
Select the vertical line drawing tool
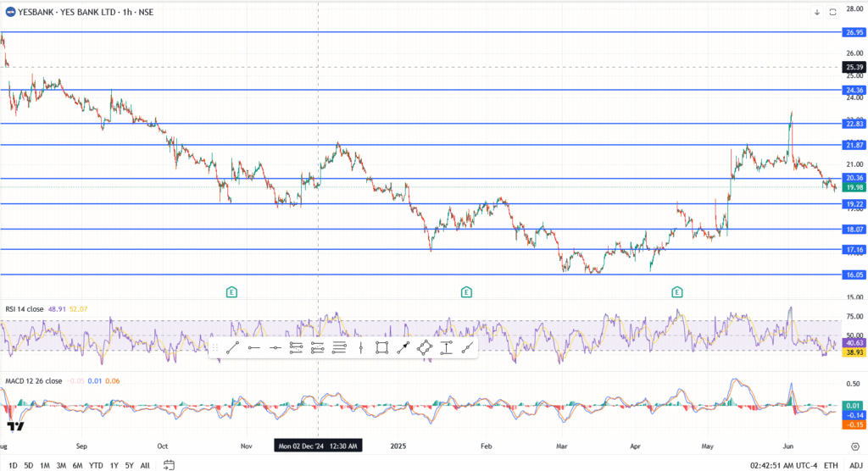point(361,347)
